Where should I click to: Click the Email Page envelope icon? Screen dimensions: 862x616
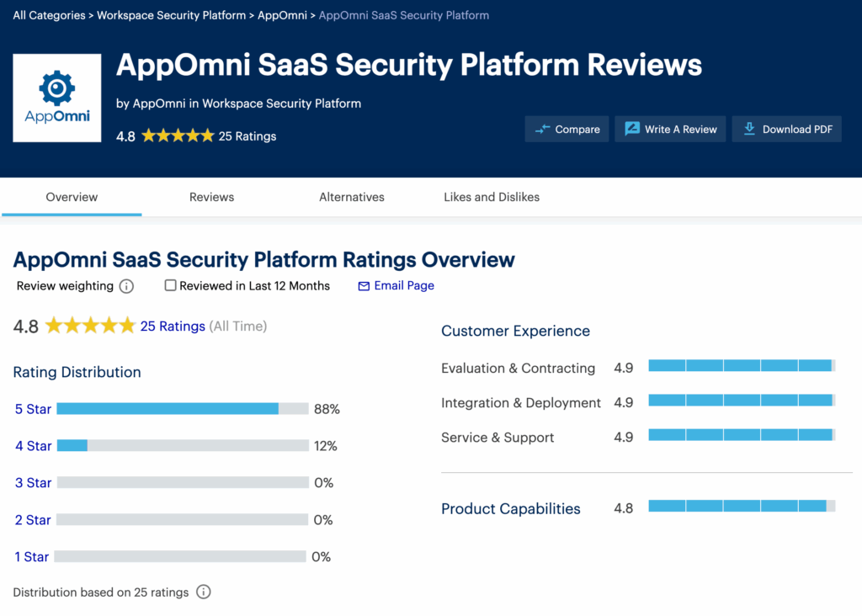(x=364, y=286)
